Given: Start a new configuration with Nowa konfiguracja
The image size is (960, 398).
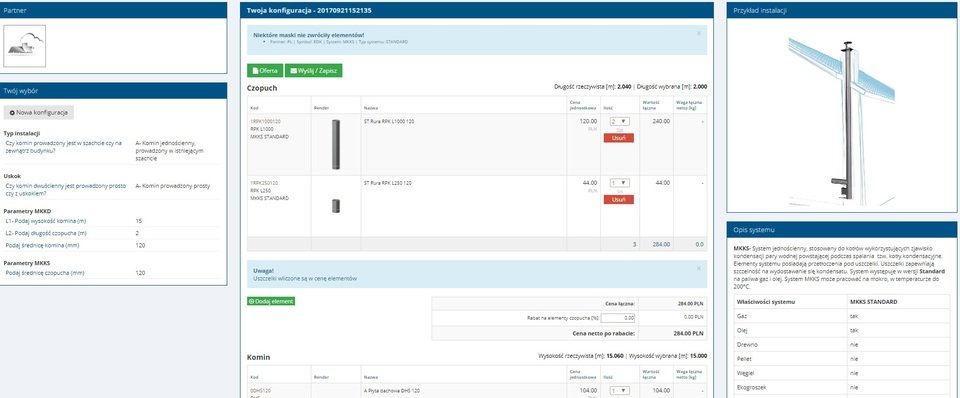Looking at the screenshot, I should pos(39,113).
